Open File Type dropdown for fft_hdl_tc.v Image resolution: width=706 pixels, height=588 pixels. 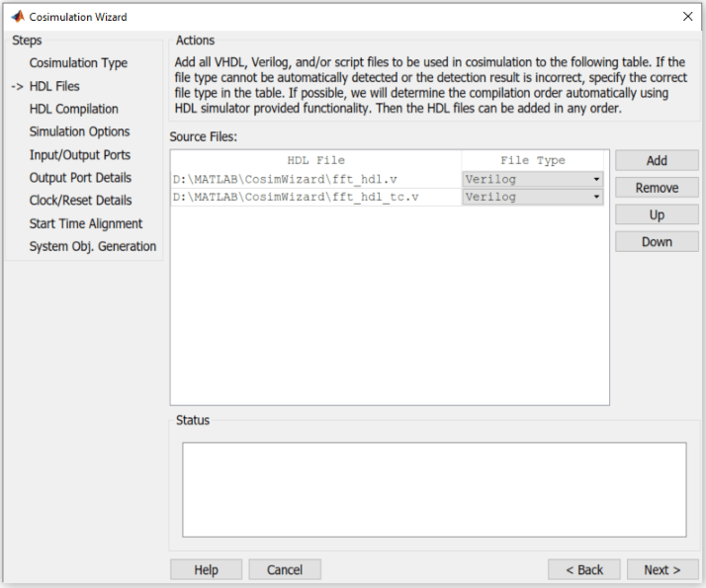(596, 198)
